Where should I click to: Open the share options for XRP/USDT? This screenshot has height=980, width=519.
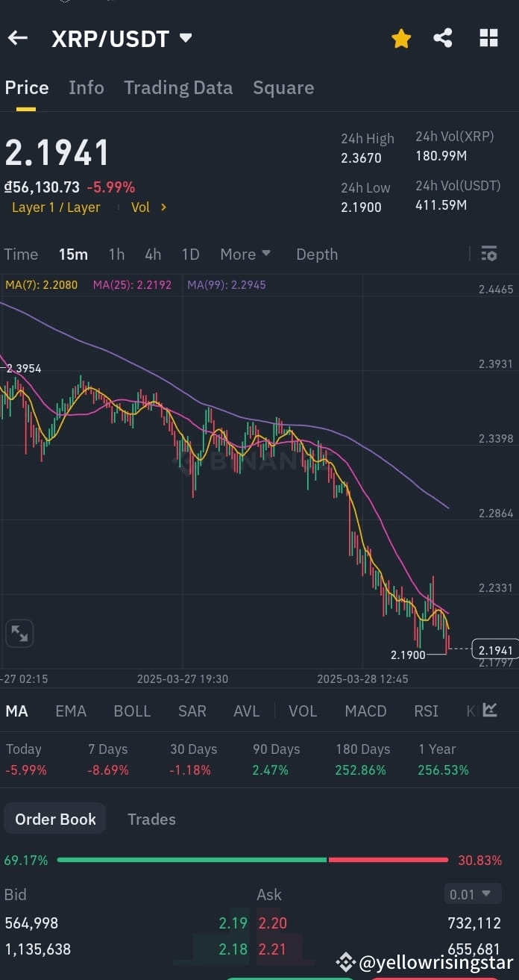(x=443, y=37)
